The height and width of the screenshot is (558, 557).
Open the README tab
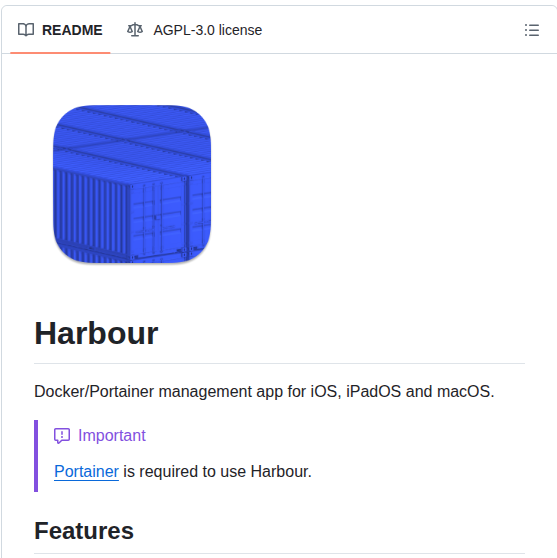pos(60,30)
